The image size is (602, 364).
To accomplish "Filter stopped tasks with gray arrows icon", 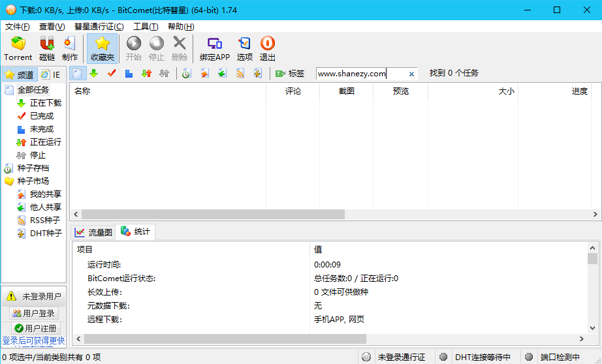I will click(165, 73).
